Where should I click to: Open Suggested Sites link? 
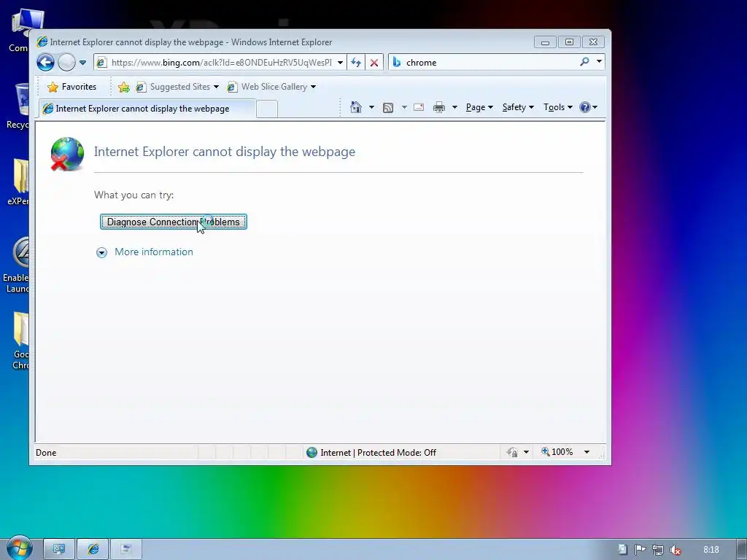(174, 87)
